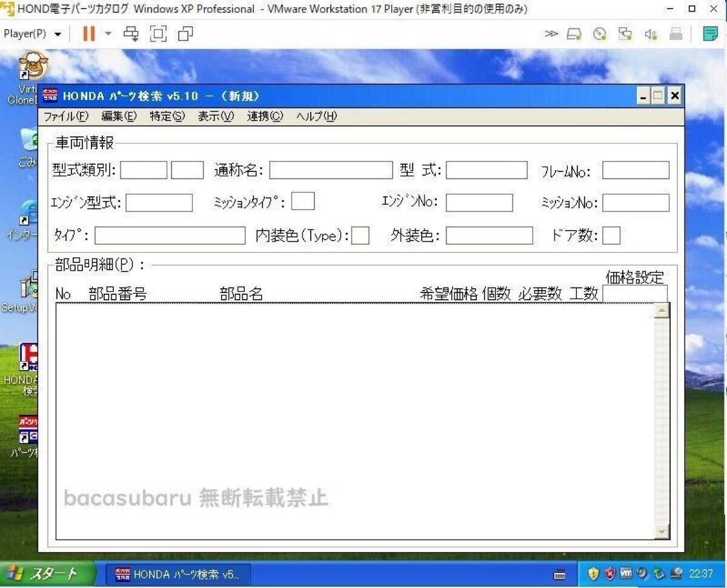The height and width of the screenshot is (588, 727).
Task: Click the yellow security shield tray icon
Action: [x=594, y=574]
